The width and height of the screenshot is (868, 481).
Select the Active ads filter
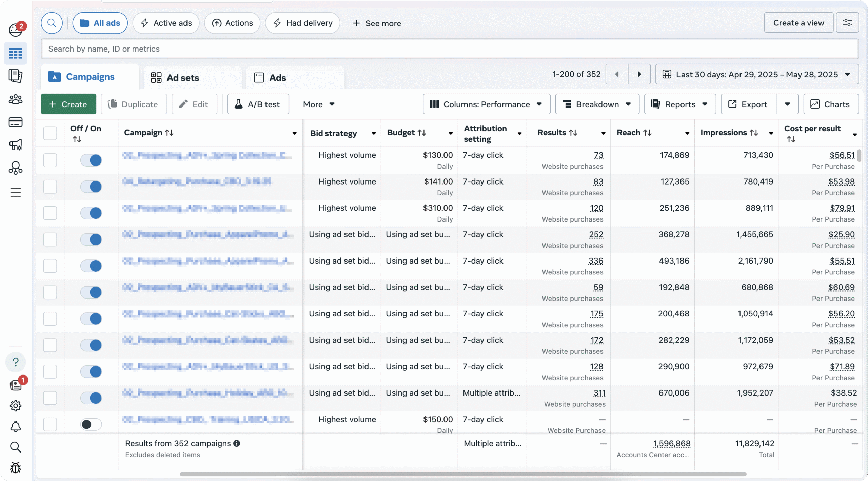(x=166, y=23)
